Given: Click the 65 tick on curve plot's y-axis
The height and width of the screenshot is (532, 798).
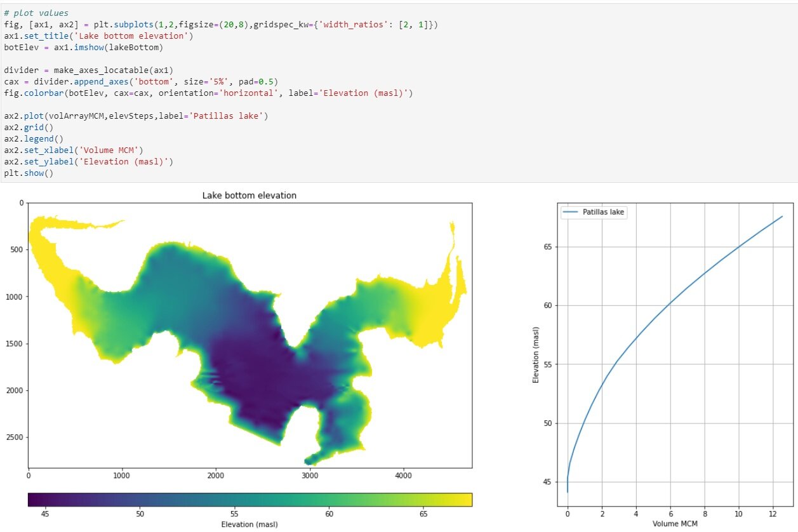Looking at the screenshot, I should (x=549, y=247).
